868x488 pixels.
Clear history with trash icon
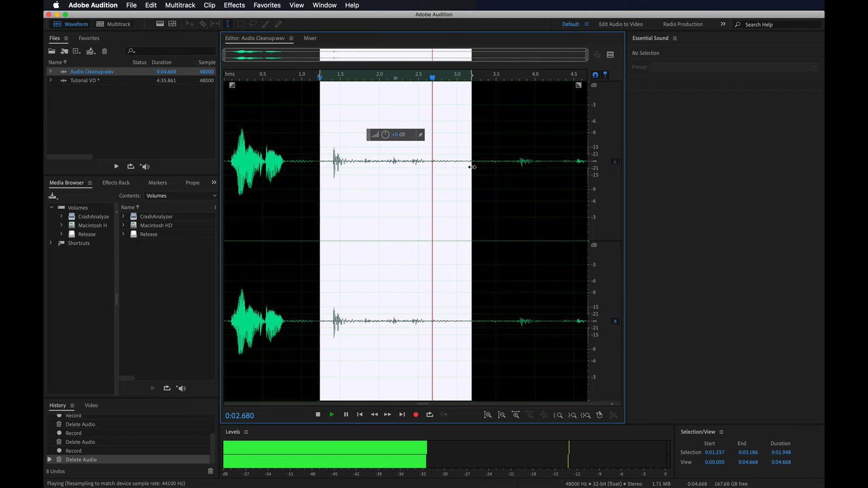[x=210, y=471]
